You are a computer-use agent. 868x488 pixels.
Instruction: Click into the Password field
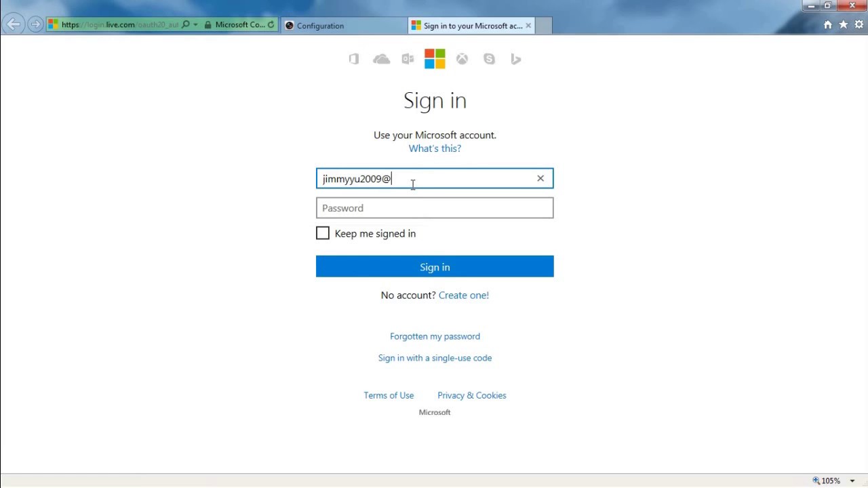click(435, 208)
